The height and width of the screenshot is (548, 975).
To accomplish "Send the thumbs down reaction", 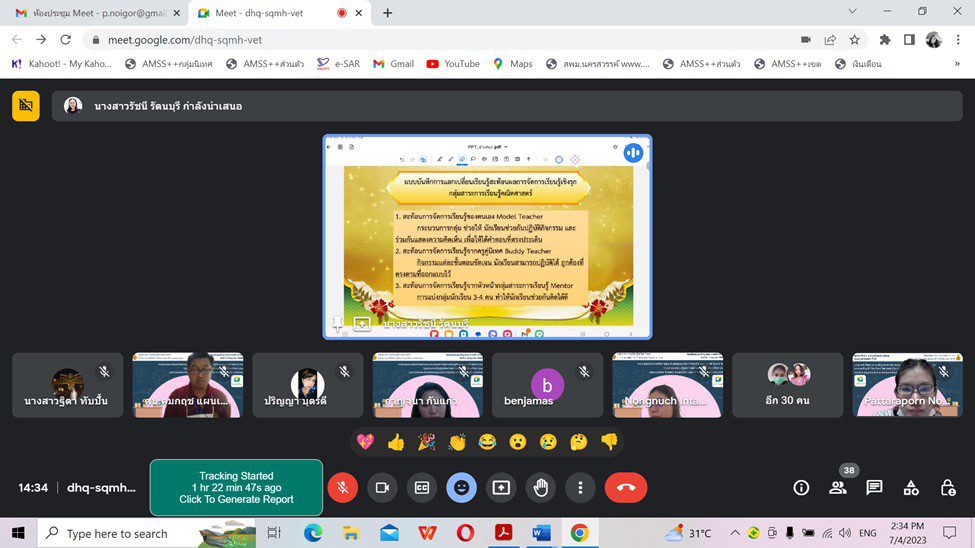I will (x=609, y=442).
